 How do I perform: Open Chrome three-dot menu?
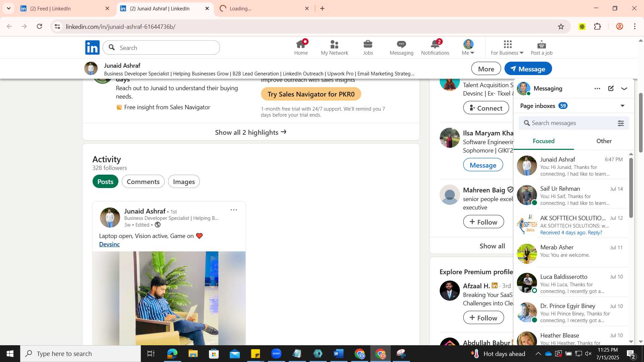point(635,26)
